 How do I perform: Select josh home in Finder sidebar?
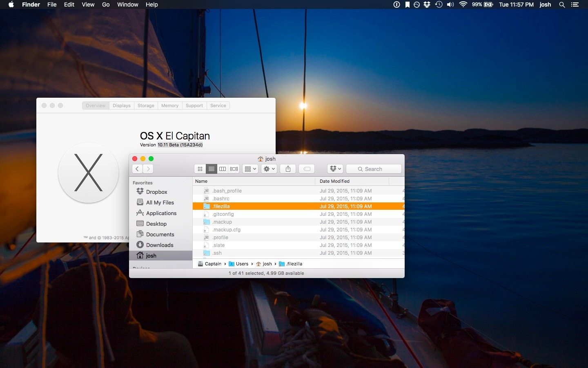160,256
